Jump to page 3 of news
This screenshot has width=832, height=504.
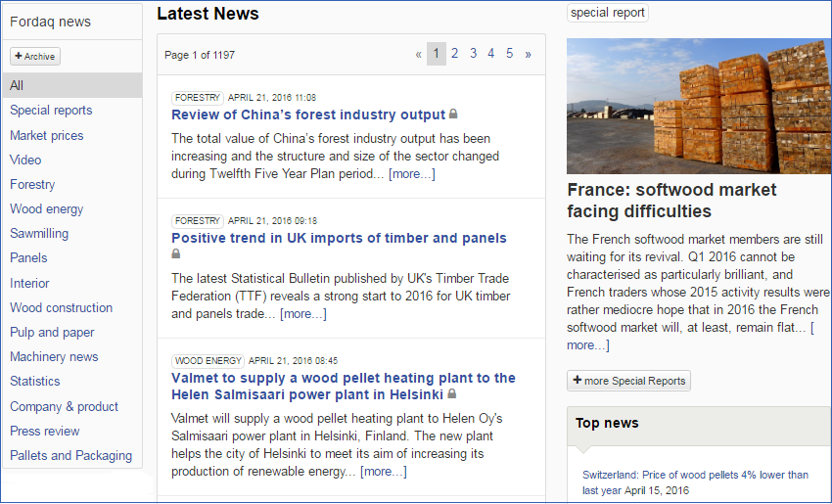pos(473,54)
